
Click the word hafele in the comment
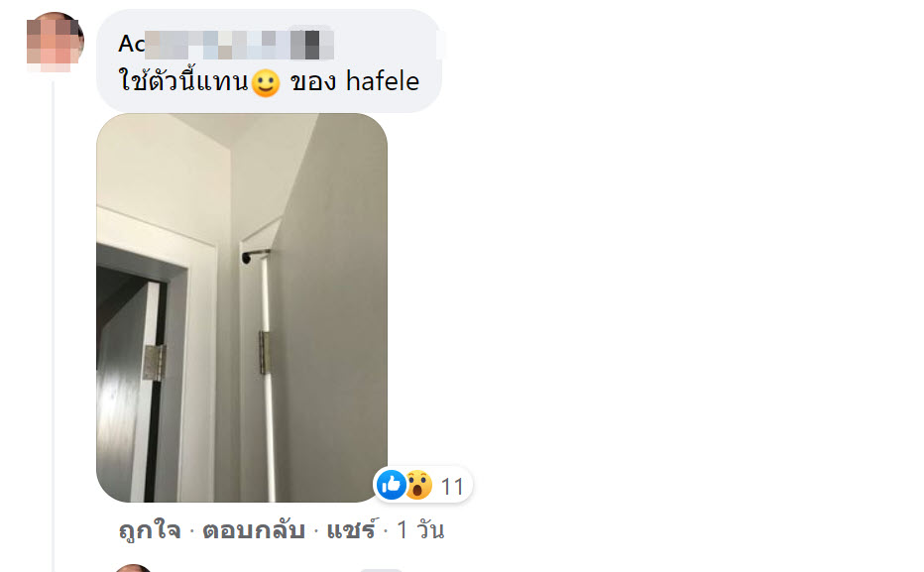point(383,81)
